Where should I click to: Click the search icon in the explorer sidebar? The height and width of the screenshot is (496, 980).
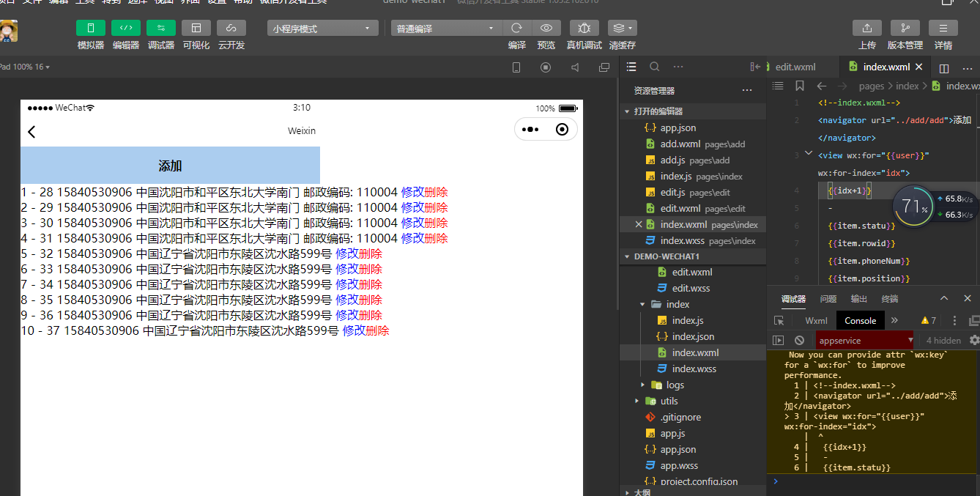click(x=655, y=67)
